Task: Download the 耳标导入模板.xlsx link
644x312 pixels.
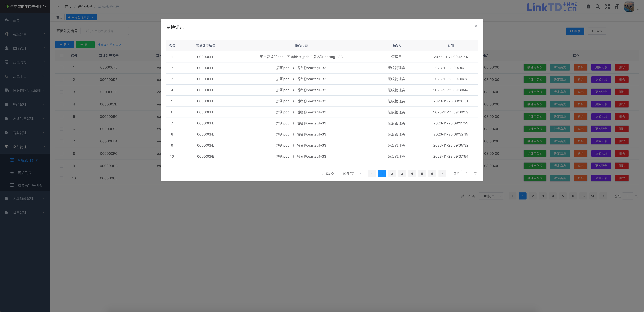Action: point(109,44)
